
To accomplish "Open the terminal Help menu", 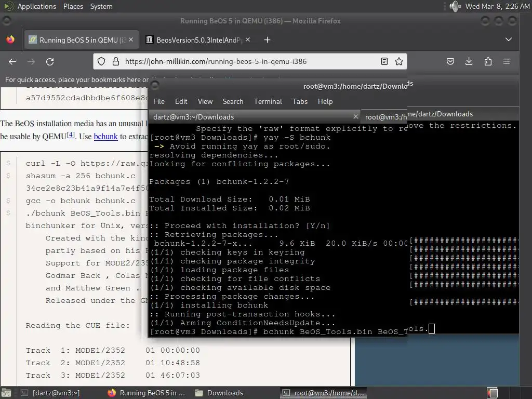I will point(325,101).
